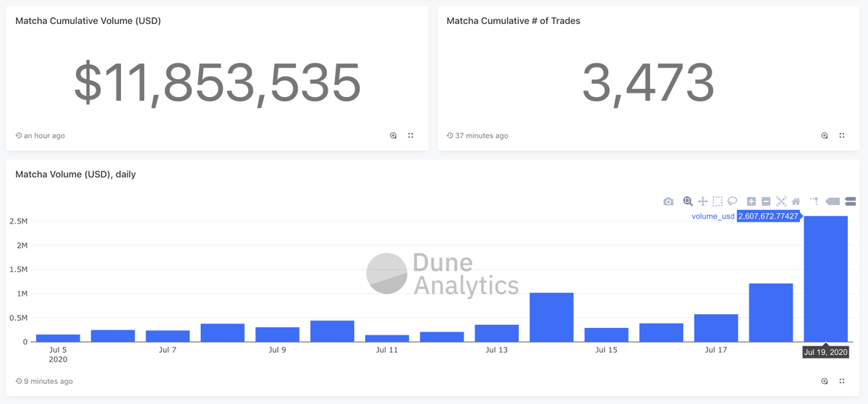
Task: Click the Zoom In plus icon in modebar
Action: click(x=752, y=201)
